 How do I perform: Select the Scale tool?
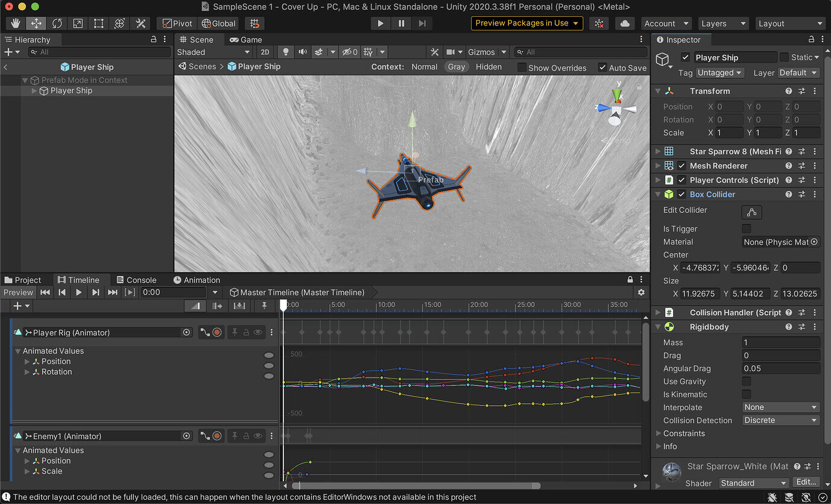[x=77, y=23]
